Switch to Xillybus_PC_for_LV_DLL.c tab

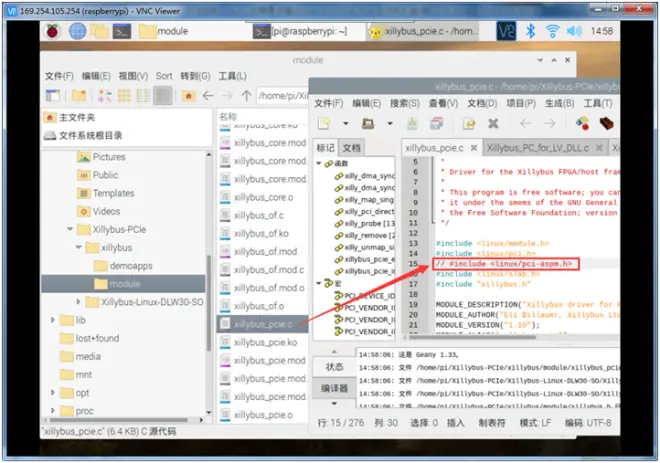coord(538,148)
